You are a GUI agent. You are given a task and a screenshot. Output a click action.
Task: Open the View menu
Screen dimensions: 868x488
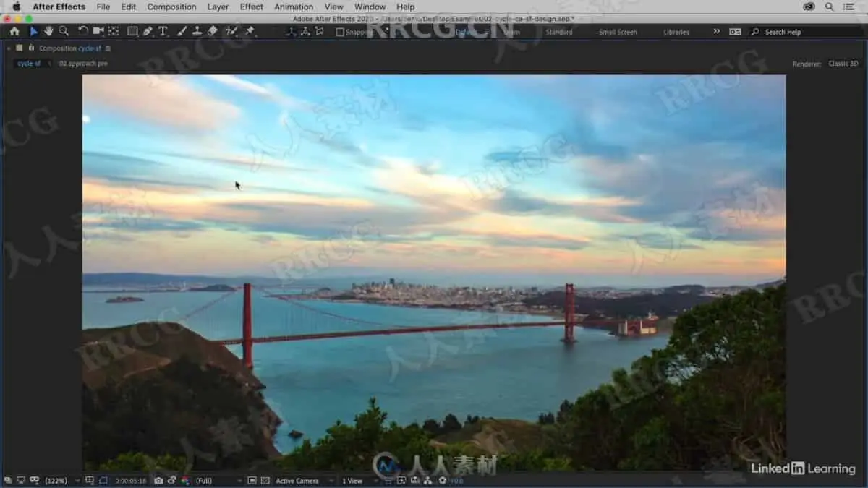[x=333, y=7]
